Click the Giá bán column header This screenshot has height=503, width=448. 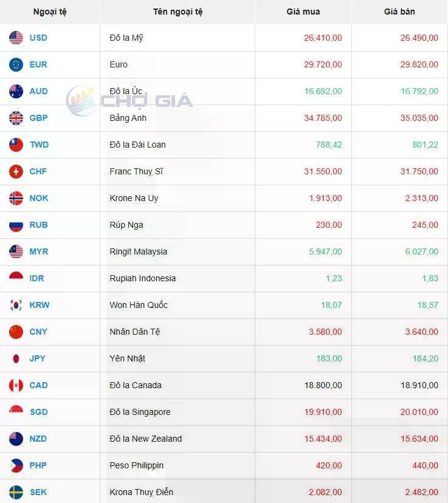tap(399, 12)
